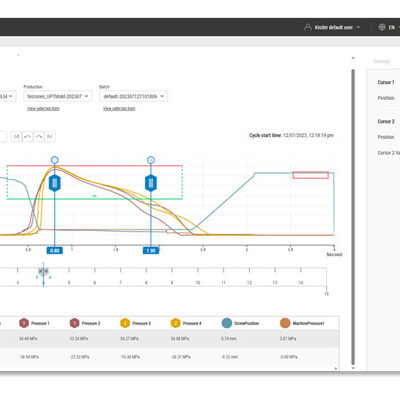The image size is (400, 395).
Task: Open the dropdown ending in 534
Action: [7, 96]
